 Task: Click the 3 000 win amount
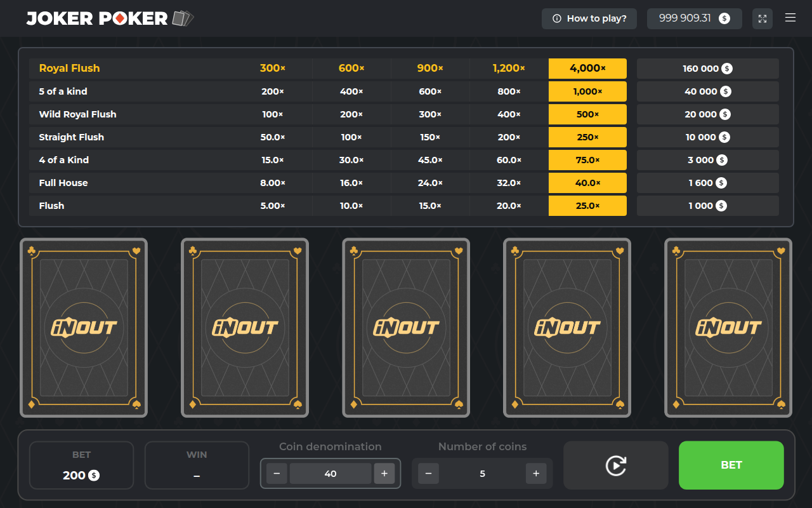708,160
